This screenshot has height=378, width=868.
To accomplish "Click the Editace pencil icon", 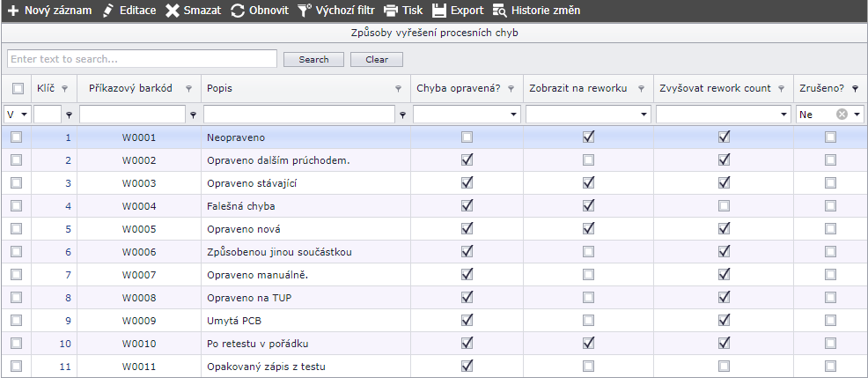I will pos(108,11).
